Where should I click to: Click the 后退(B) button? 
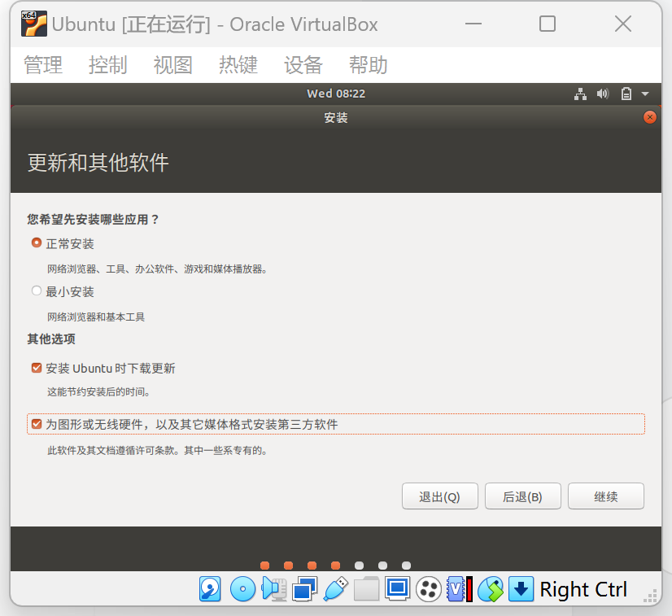point(522,496)
